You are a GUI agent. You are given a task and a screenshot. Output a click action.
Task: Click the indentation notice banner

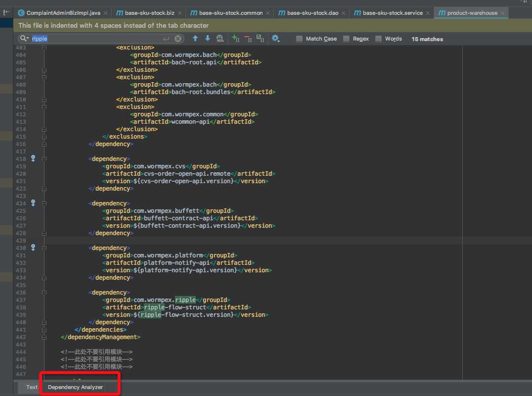coord(272,25)
